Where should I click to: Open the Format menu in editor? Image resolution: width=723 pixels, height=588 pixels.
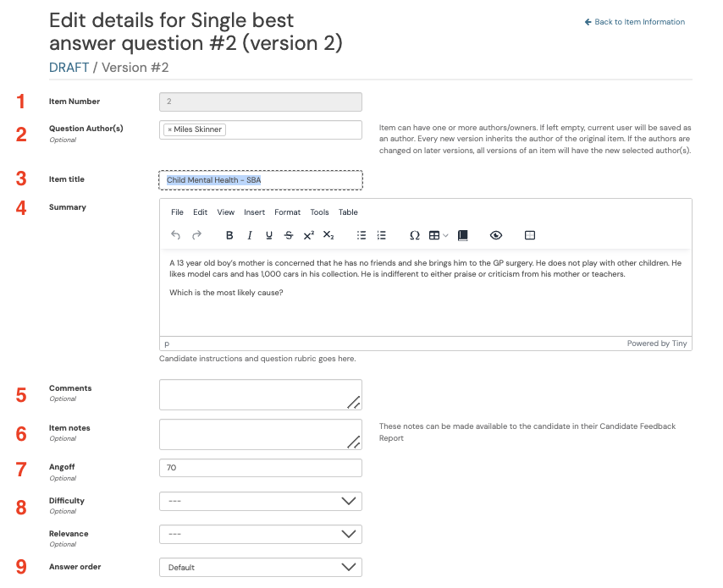pos(287,212)
